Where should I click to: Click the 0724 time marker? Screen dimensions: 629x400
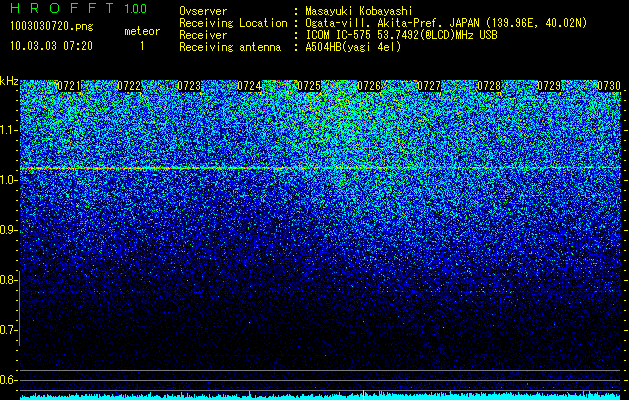point(249,86)
